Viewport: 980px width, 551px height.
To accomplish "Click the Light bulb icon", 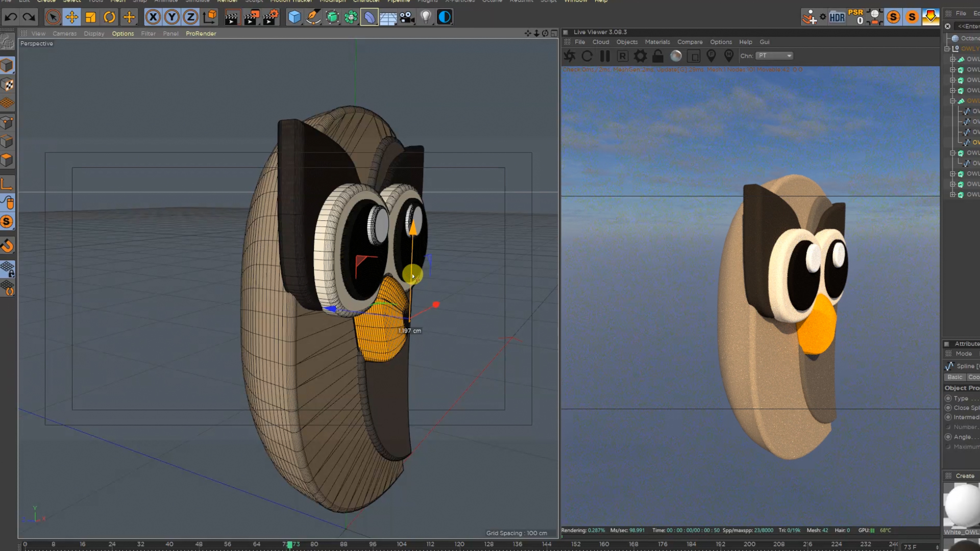I will point(426,17).
